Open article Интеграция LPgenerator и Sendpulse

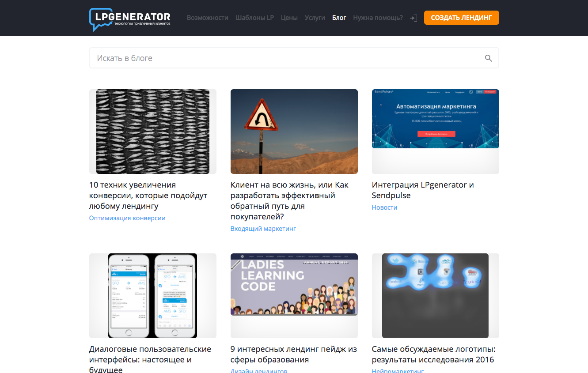423,190
